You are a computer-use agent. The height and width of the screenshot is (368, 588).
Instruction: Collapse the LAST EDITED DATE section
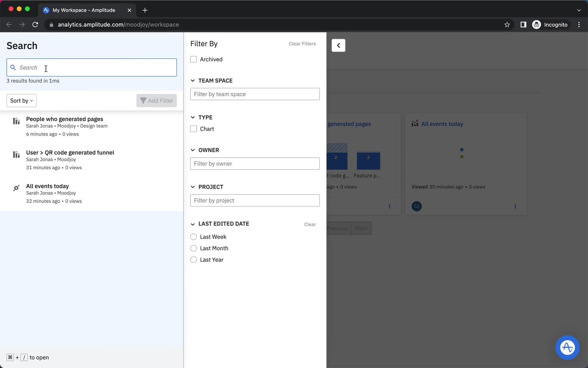(x=193, y=224)
